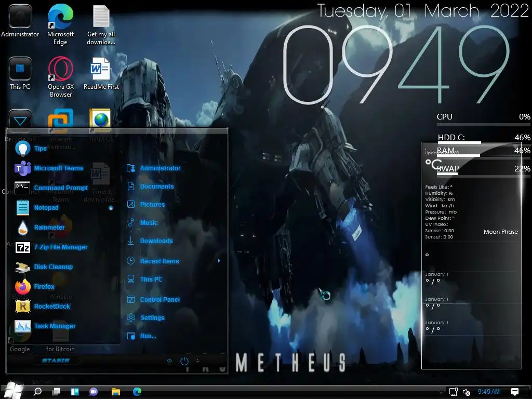
Task: Open Documents in start menu
Action: (x=150, y=187)
